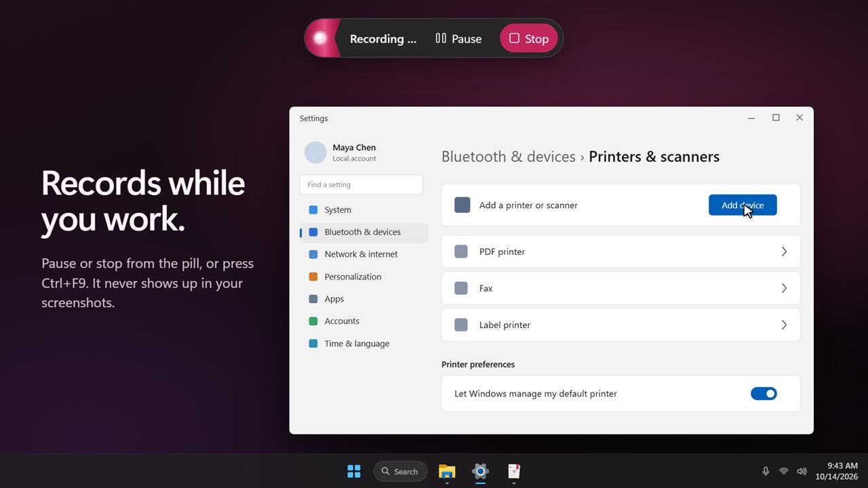
Task: Focus the "Find a setting" search box
Action: point(361,184)
